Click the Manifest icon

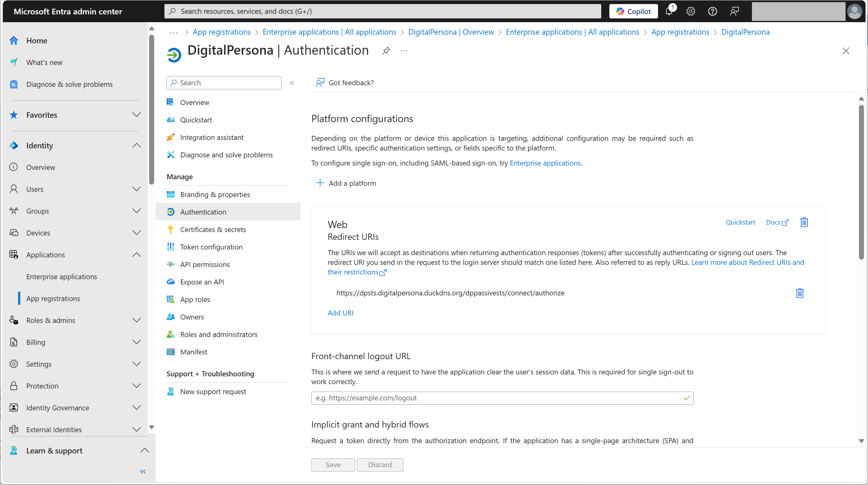click(x=170, y=352)
